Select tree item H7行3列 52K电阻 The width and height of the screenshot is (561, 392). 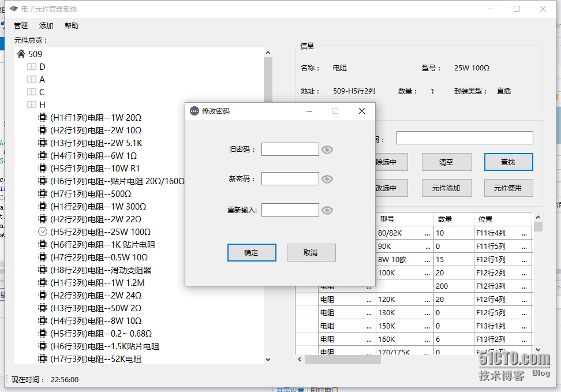pos(96,359)
